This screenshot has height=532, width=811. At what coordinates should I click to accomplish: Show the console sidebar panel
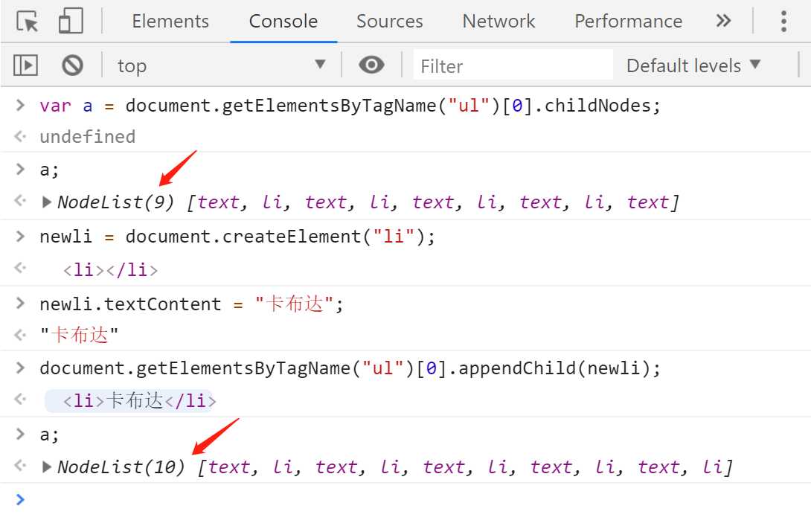pyautogui.click(x=25, y=65)
